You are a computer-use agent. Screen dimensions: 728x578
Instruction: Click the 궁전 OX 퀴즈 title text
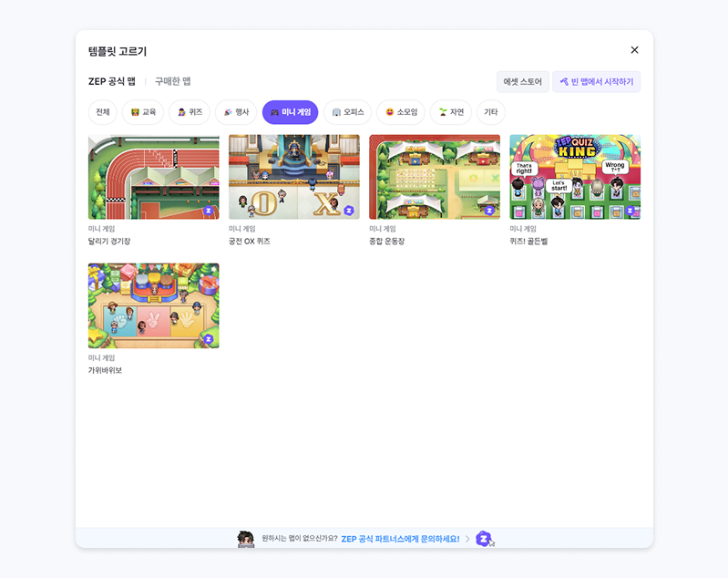click(x=250, y=242)
